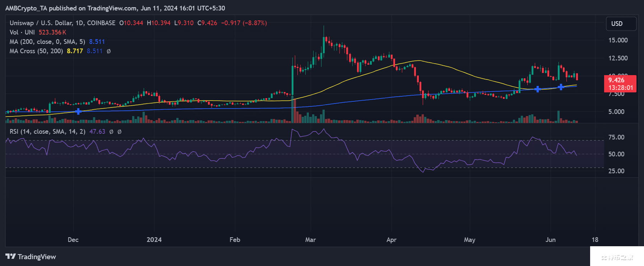
Task: Click the Jun label on time axis
Action: pos(550,240)
